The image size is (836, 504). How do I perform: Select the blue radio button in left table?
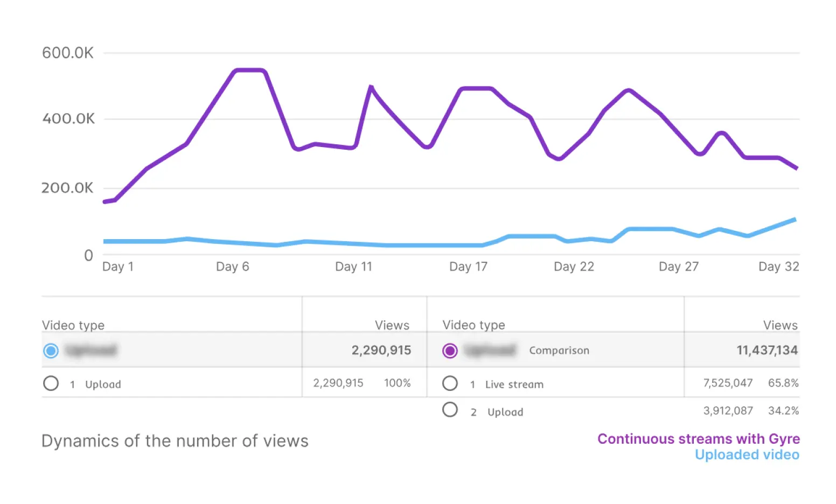[51, 351]
